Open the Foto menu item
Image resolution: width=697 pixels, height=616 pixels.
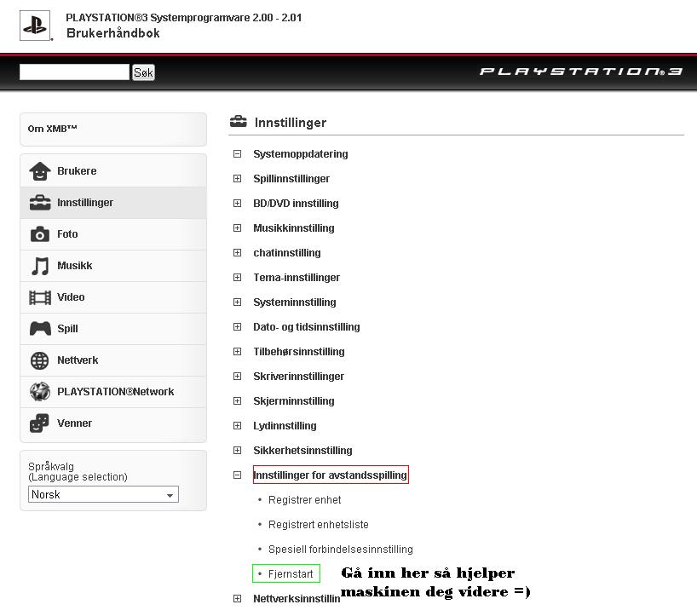pyautogui.click(x=113, y=234)
